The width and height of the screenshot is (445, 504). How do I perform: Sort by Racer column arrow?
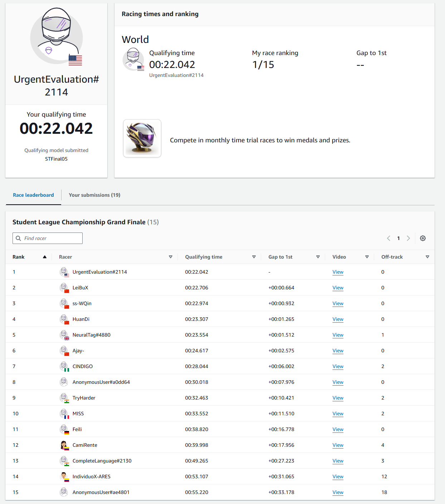pos(171,257)
